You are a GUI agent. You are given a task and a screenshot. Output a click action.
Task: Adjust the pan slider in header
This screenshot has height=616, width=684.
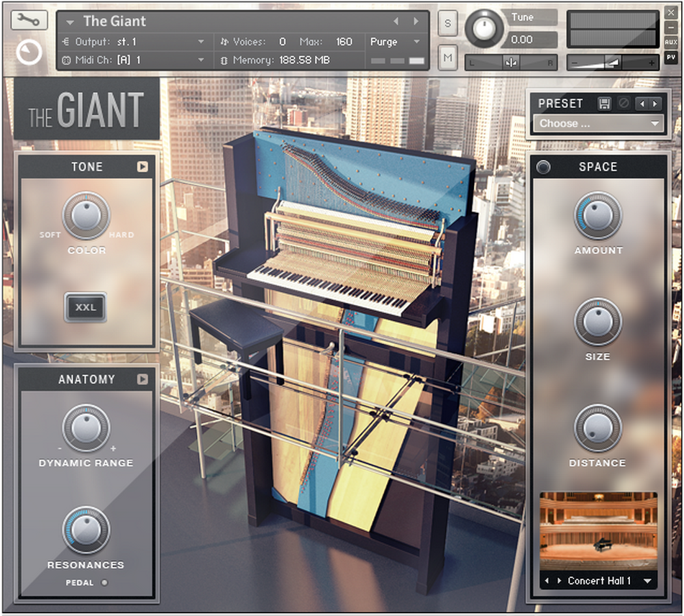[x=511, y=62]
